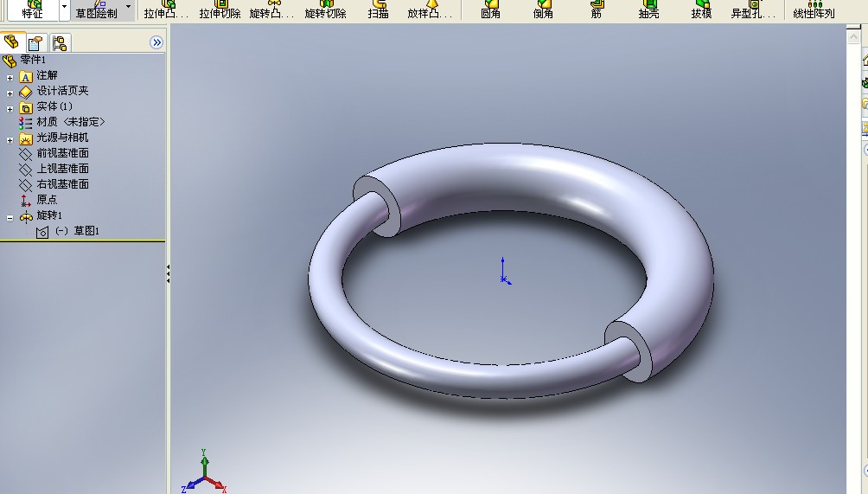The width and height of the screenshot is (868, 494).
Task: Select the 旋转切除 revolved cut tool
Action: click(x=325, y=10)
